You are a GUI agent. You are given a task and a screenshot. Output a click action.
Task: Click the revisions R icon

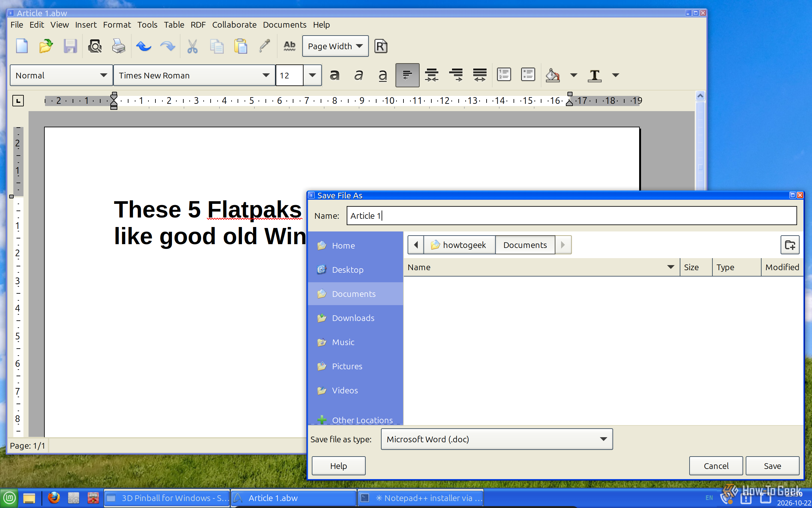[381, 46]
